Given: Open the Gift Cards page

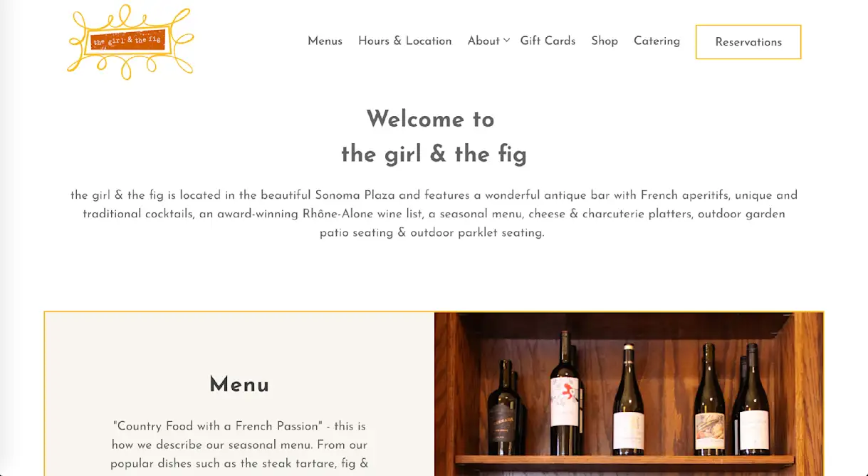Looking at the screenshot, I should (548, 41).
